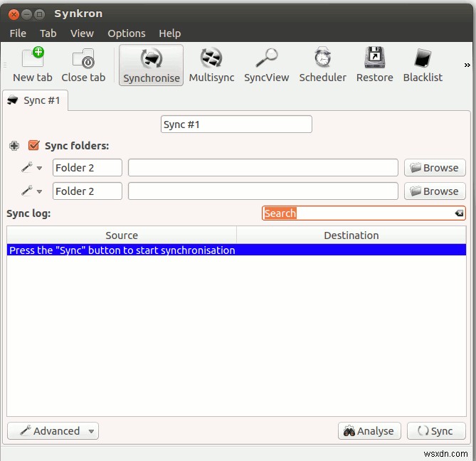The width and height of the screenshot is (476, 461).
Task: Select the Synchronise toolbar button
Action: (151, 65)
